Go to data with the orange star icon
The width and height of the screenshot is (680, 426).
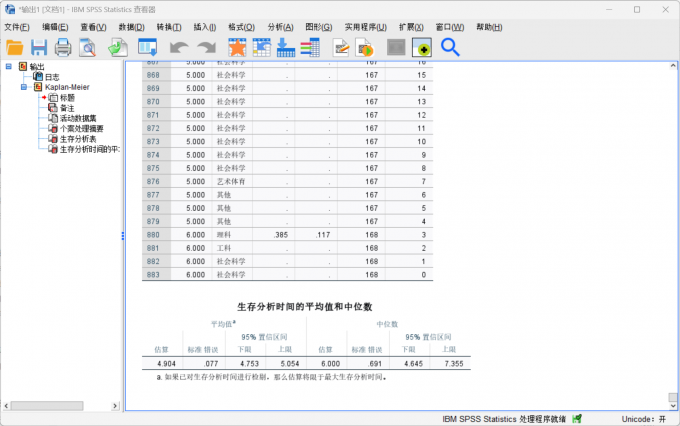(x=237, y=47)
